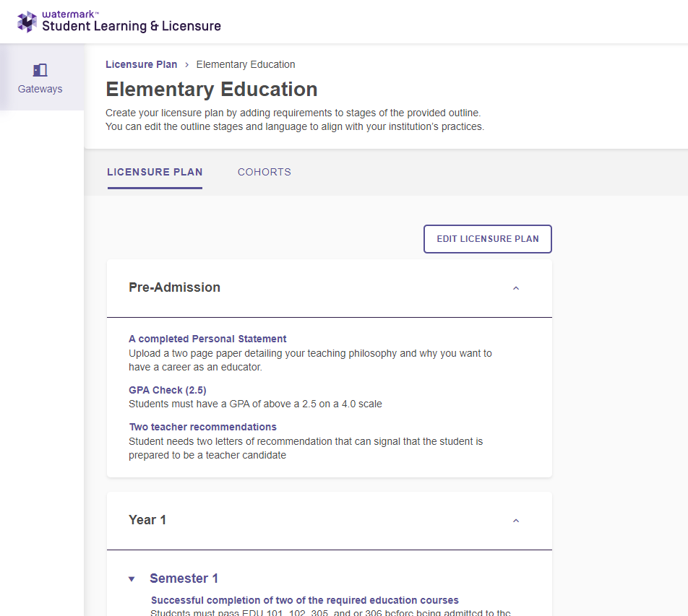Click the Licensure Plan breadcrumb link
The width and height of the screenshot is (688, 616).
pyautogui.click(x=142, y=64)
